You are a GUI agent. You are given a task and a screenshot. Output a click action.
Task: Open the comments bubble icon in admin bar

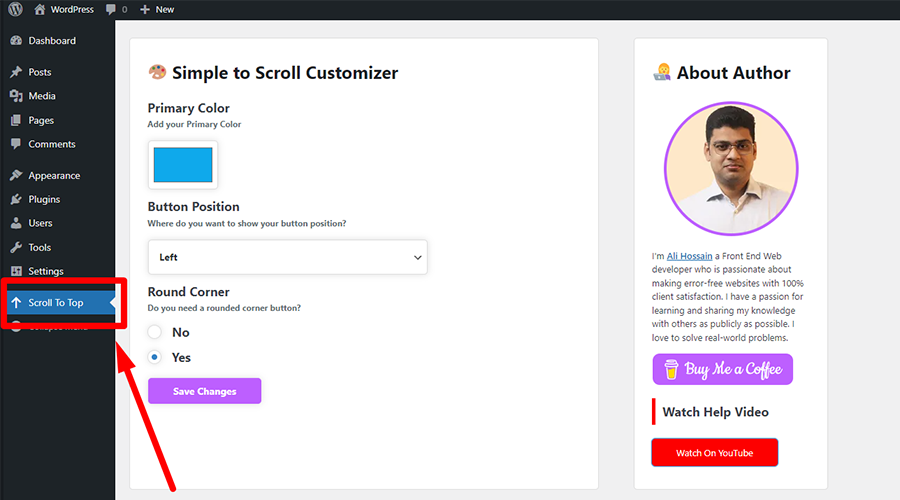pyautogui.click(x=111, y=9)
